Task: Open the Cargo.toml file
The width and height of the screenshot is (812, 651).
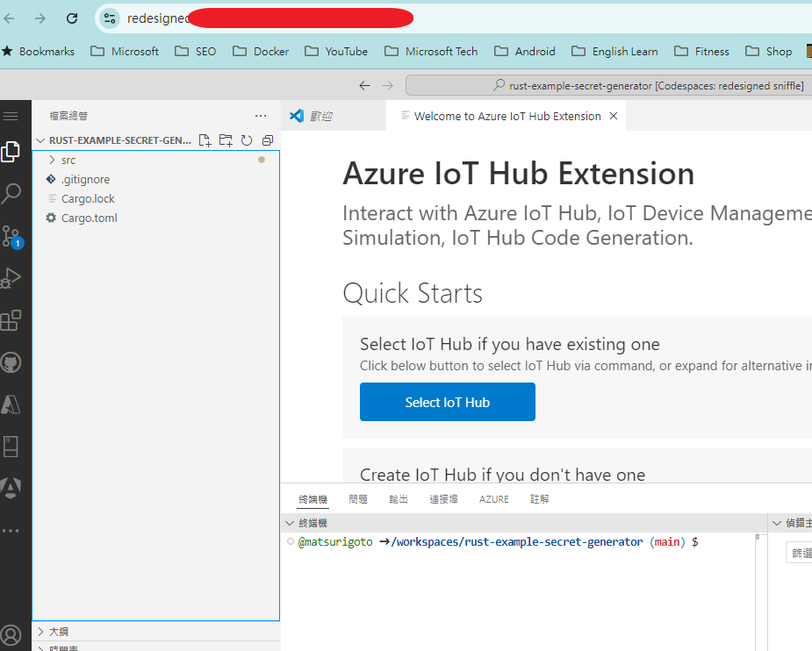Action: click(x=155, y=218)
